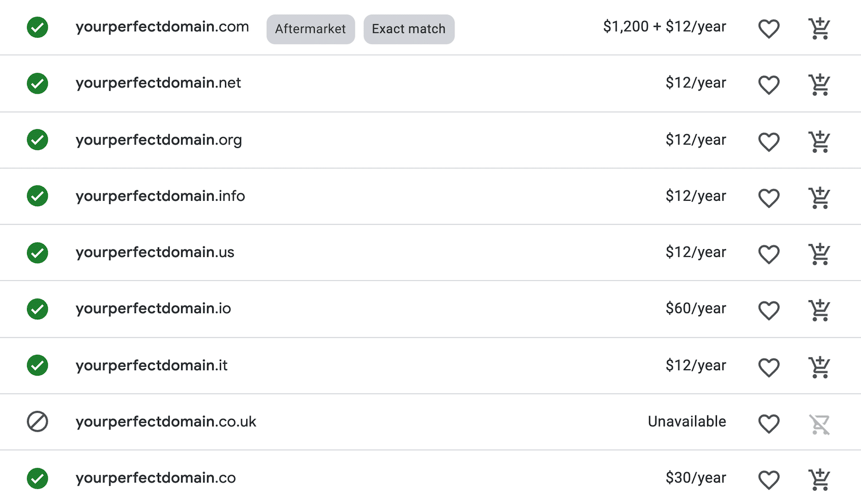Add yourperfectdomain.net to the cart
The image size is (861, 504).
point(820,84)
